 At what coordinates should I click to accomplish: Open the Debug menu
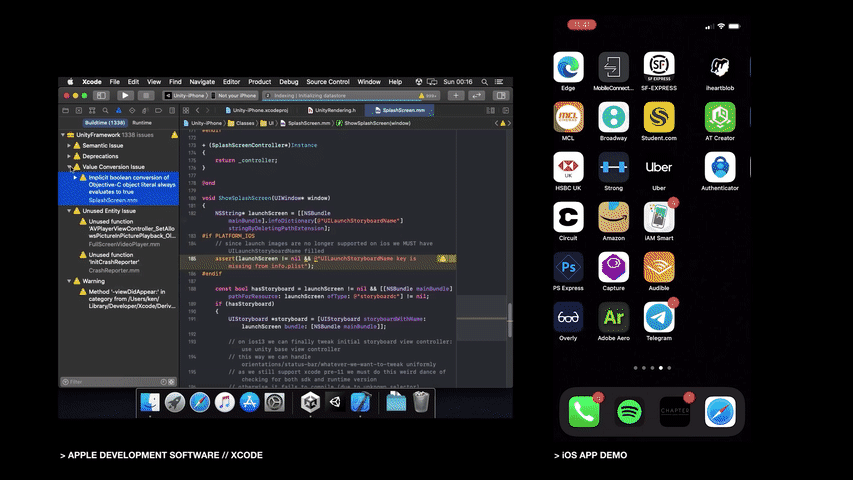point(289,82)
